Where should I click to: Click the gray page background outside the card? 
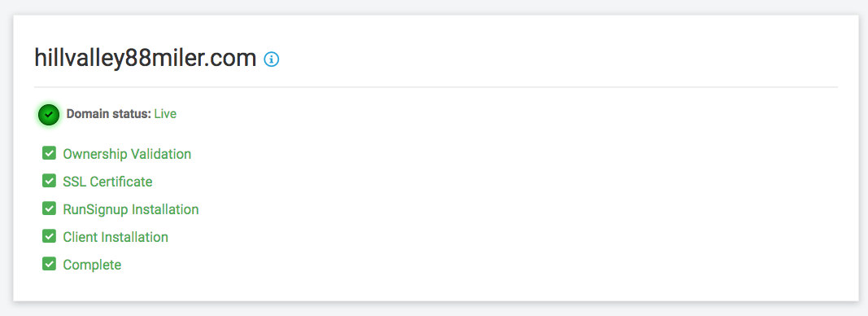(434, 309)
